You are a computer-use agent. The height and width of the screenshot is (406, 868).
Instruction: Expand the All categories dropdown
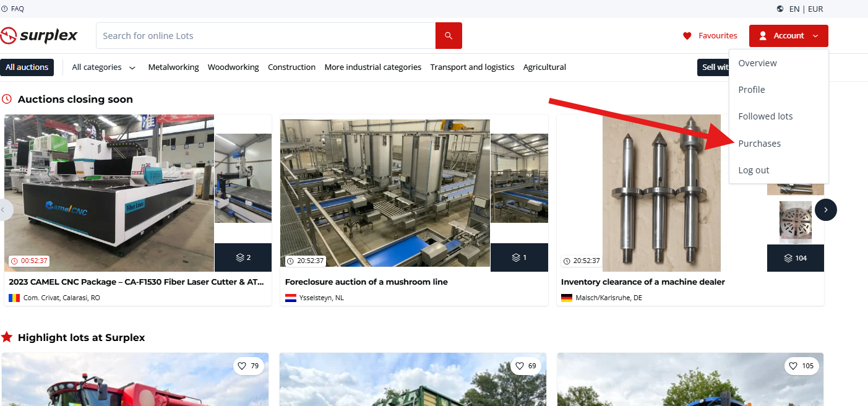tap(103, 67)
